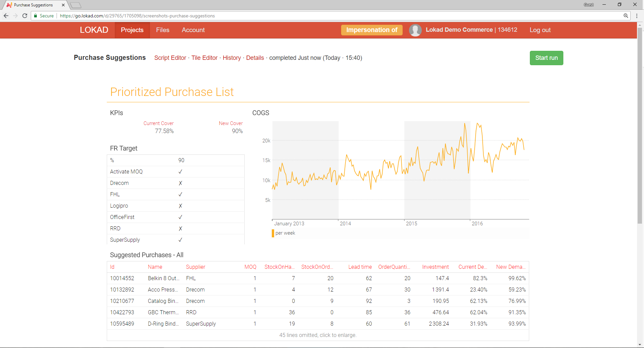Screen dimensions: 644x348
Task: Click the LOKAD logo
Action: click(94, 30)
